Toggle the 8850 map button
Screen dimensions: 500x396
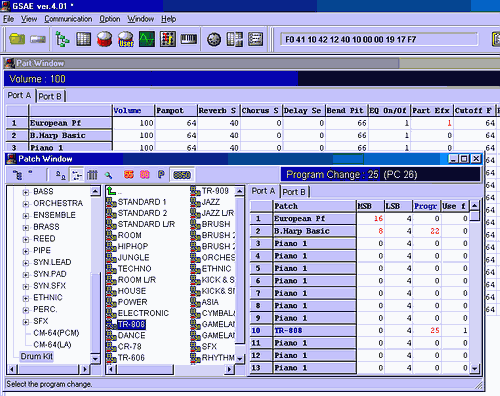point(182,175)
